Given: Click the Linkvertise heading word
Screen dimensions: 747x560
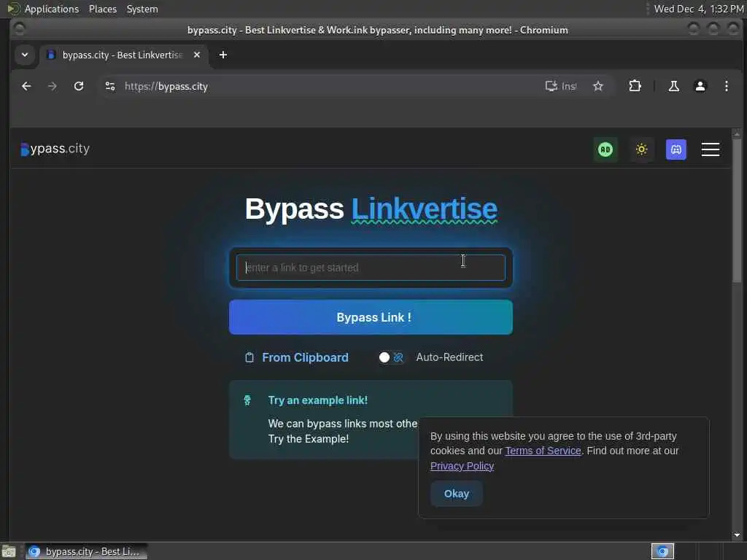Looking at the screenshot, I should (424, 209).
